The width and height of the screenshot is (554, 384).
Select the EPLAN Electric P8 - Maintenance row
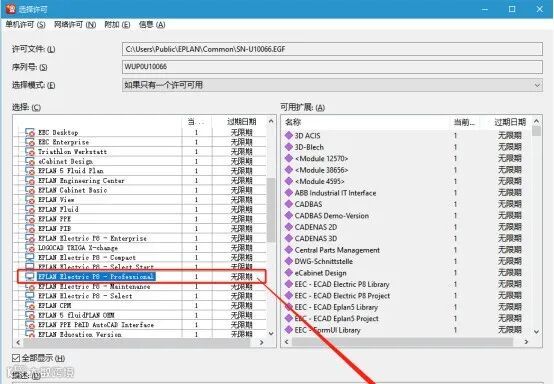141,286
